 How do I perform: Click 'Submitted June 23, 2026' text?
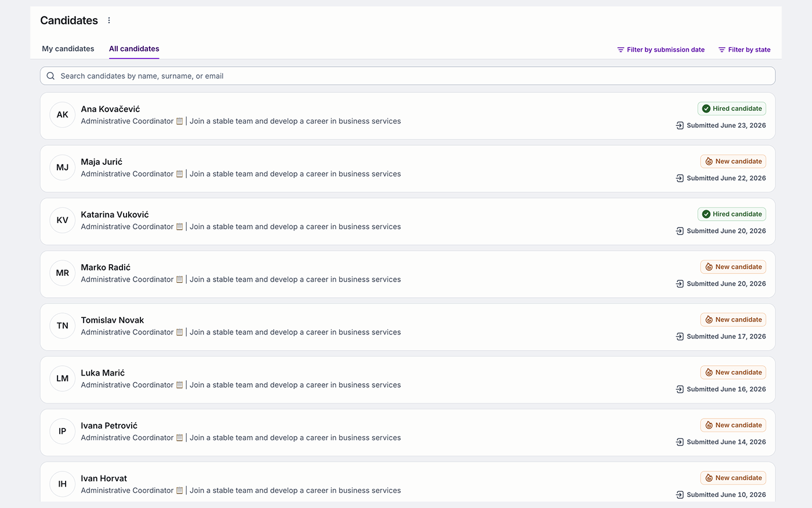tap(726, 125)
